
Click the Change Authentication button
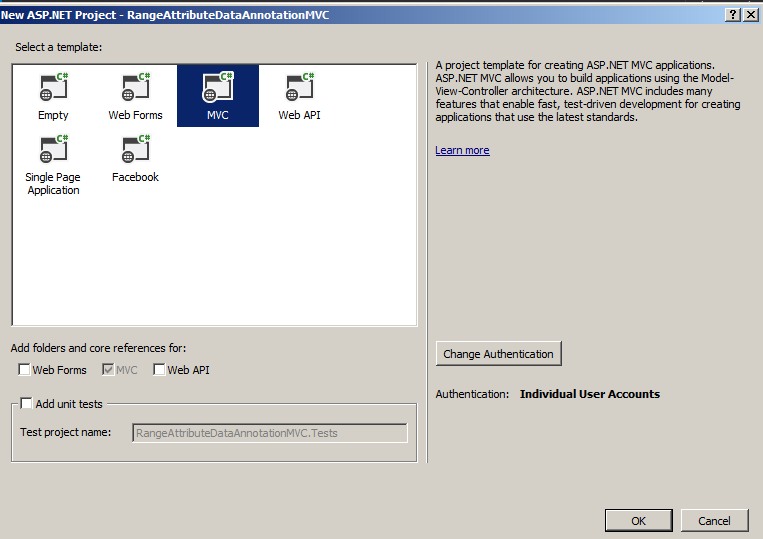pos(499,354)
